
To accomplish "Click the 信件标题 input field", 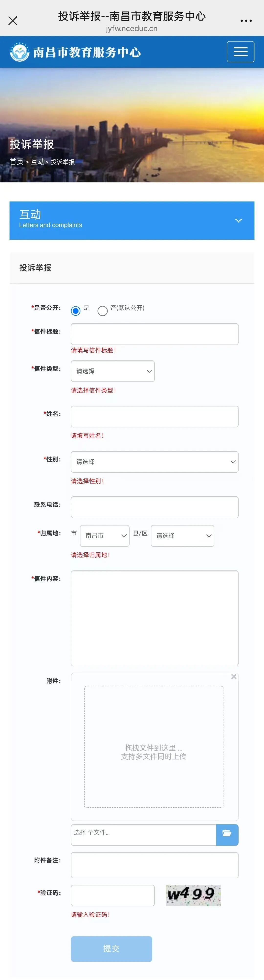I will coord(154,334).
